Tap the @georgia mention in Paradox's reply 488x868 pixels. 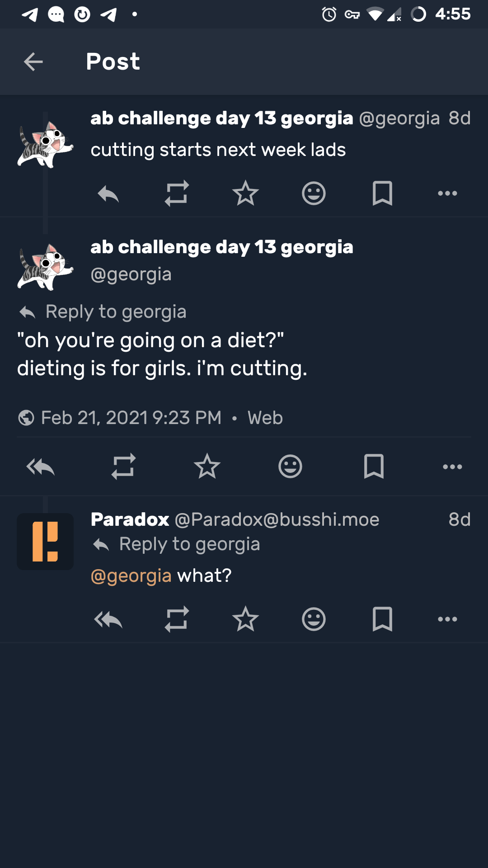click(131, 576)
